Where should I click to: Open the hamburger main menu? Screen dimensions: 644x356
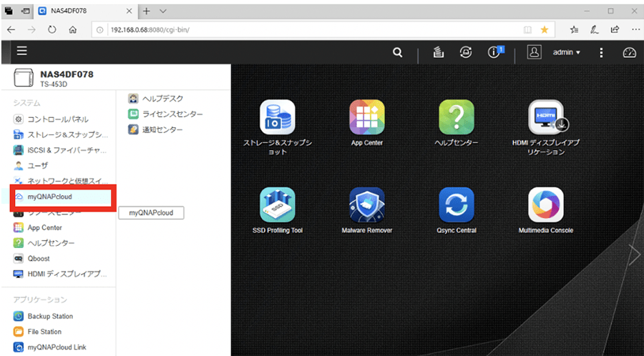point(21,51)
